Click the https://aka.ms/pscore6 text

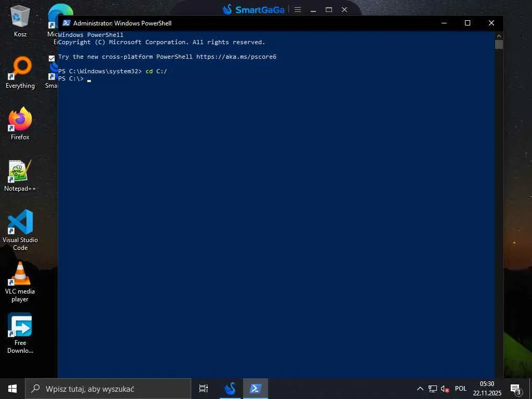(236, 57)
